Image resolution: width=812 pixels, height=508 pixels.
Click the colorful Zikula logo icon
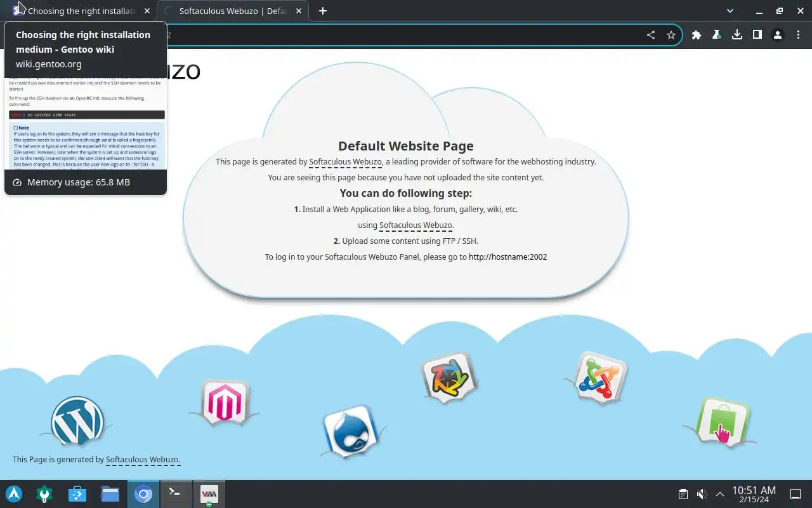pyautogui.click(x=449, y=378)
